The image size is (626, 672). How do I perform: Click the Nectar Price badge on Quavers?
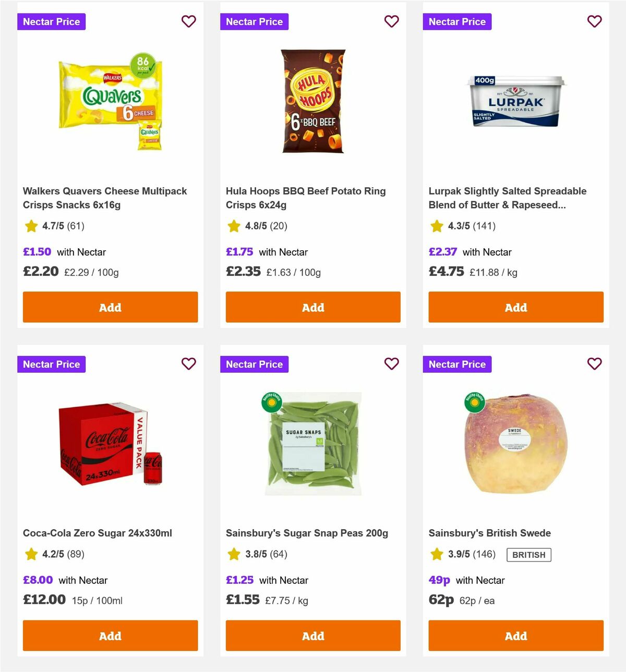(x=52, y=21)
